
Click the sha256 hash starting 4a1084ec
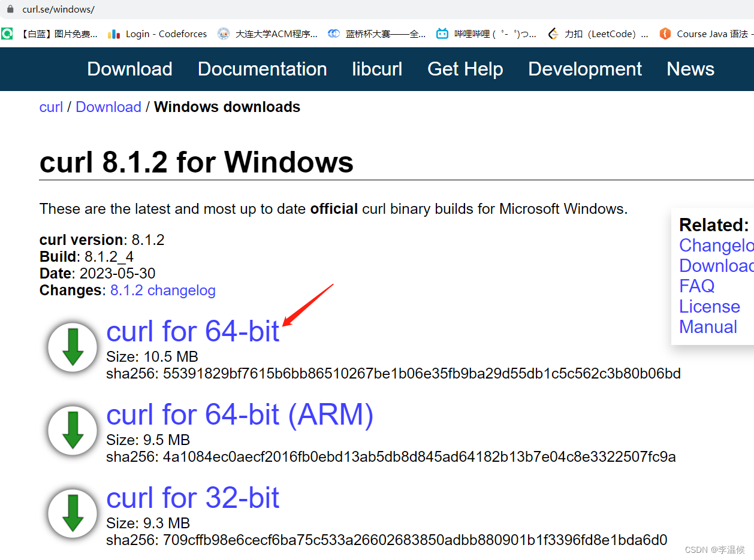(420, 457)
